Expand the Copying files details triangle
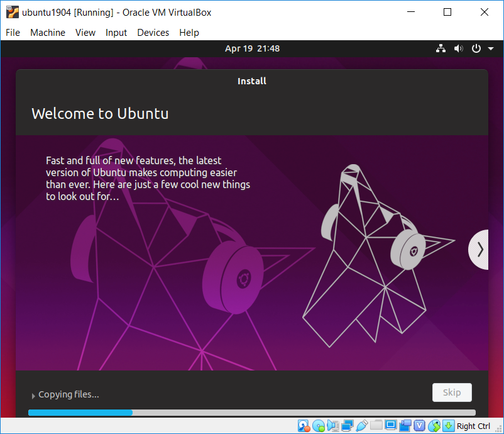The height and width of the screenshot is (434, 504). click(x=33, y=396)
